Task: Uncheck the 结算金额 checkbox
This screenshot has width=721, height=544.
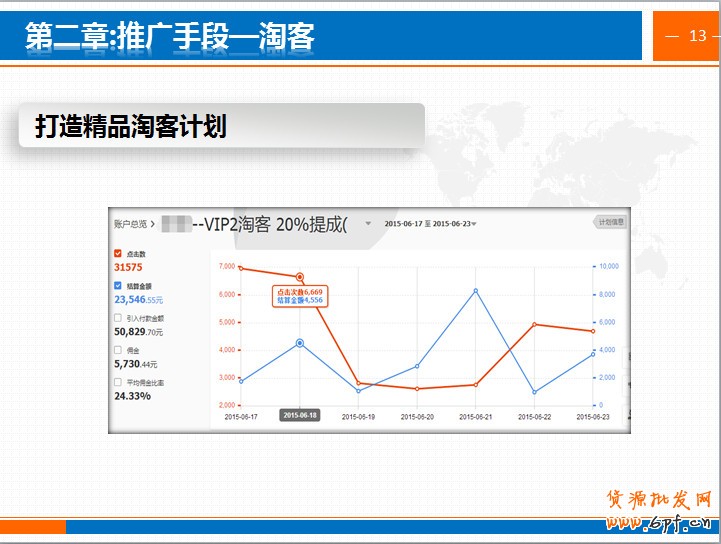Action: (118, 286)
